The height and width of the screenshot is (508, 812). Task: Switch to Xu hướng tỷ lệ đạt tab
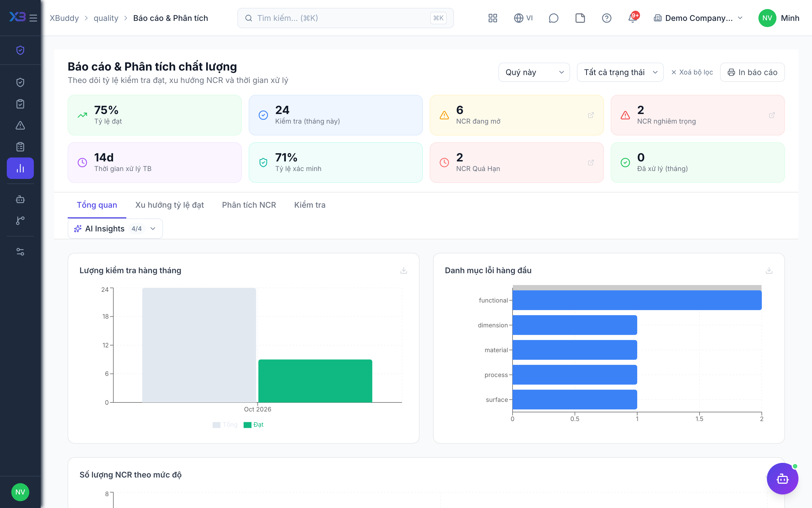169,205
